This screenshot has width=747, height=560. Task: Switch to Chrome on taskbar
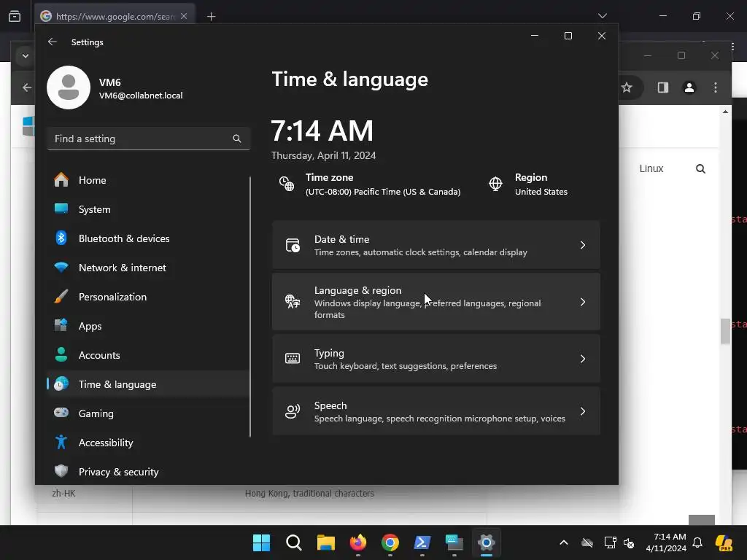click(390, 542)
